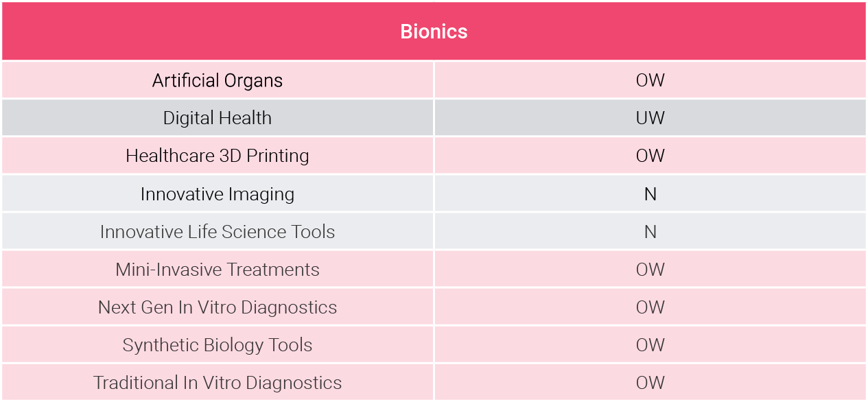
Task: Select the Healthcare 3D Printing label
Action: point(218,156)
